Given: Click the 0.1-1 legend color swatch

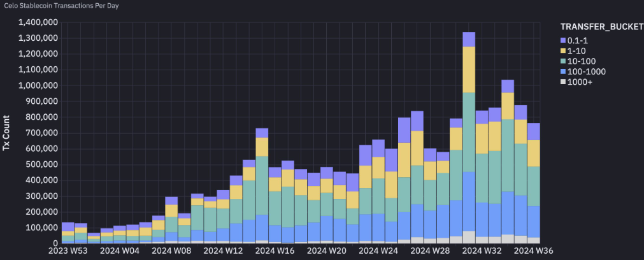Looking at the screenshot, I should (563, 40).
